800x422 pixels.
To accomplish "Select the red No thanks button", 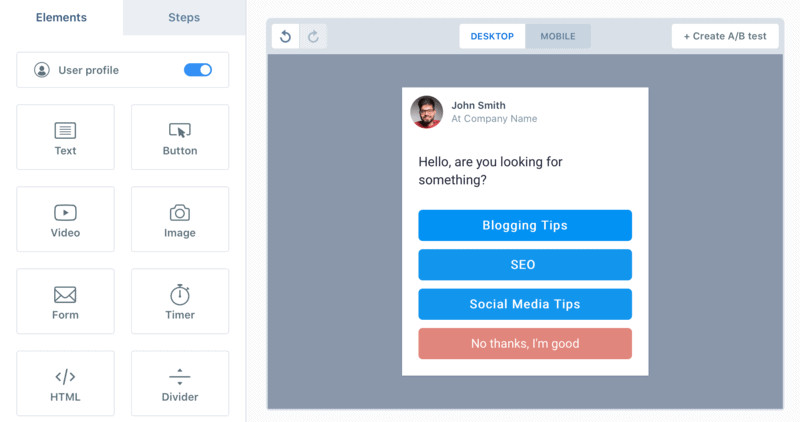I will (524, 344).
